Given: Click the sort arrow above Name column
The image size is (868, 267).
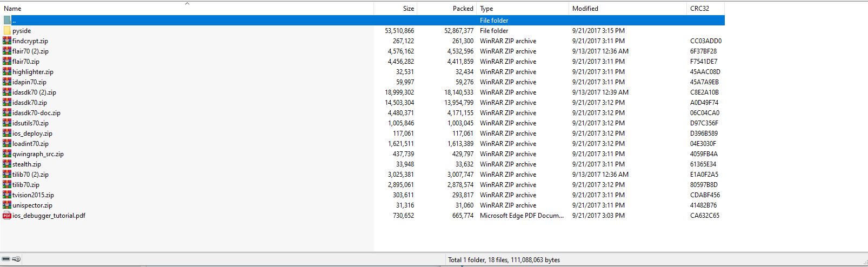Looking at the screenshot, I should 187,3.
